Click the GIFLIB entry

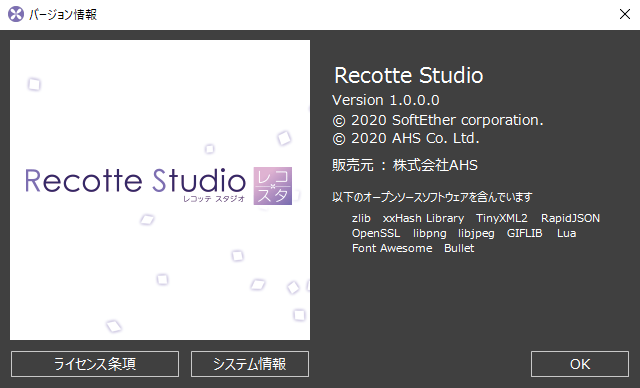(x=524, y=233)
